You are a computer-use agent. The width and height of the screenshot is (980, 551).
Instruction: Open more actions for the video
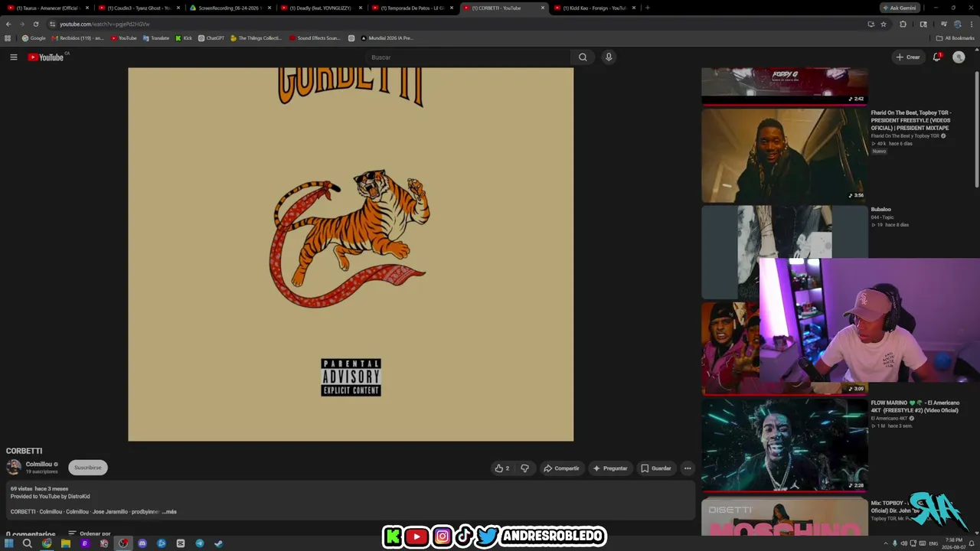(x=688, y=468)
